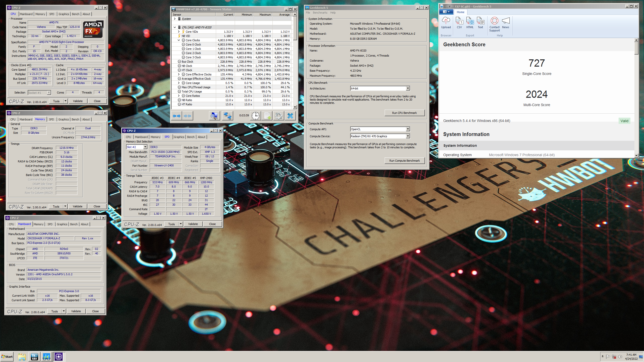Open the Benchmarks menu in Geekbench
This screenshot has width=644, height=362.
point(320,13)
